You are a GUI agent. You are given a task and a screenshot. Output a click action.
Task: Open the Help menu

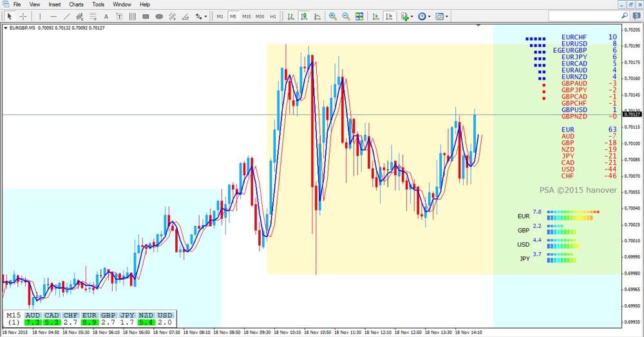tap(144, 4)
